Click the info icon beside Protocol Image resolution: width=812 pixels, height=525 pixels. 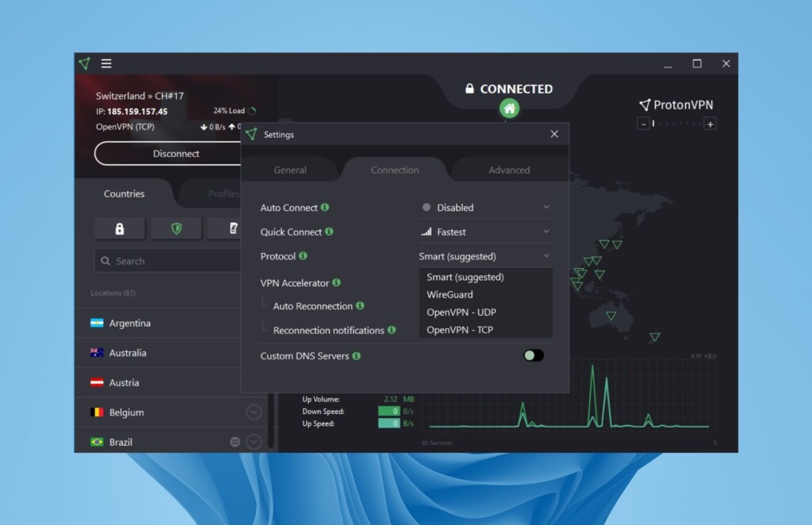point(303,256)
